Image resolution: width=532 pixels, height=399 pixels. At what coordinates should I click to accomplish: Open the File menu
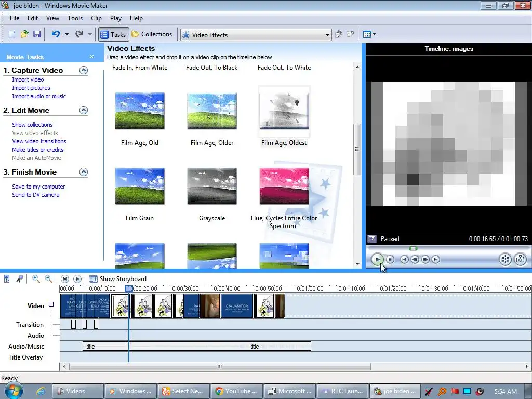tap(15, 18)
